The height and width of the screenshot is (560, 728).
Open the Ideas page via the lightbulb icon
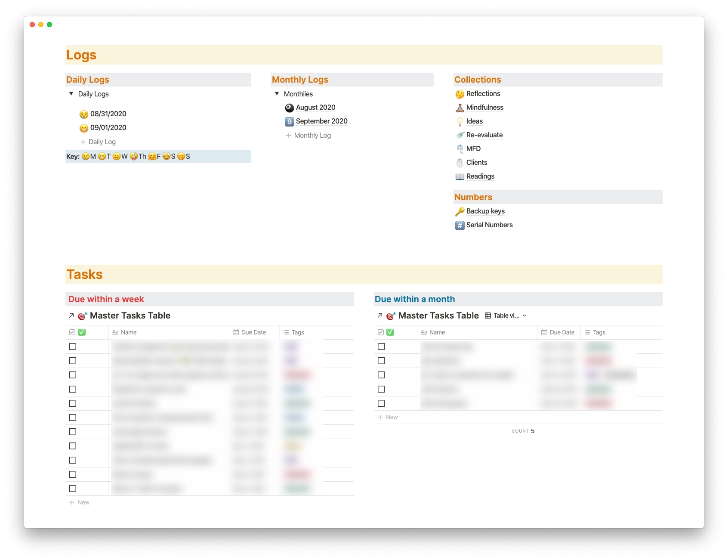459,121
